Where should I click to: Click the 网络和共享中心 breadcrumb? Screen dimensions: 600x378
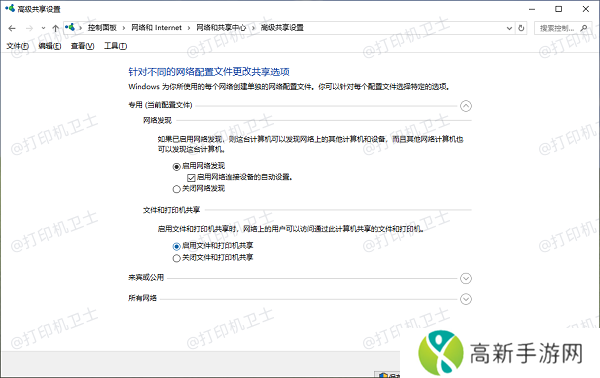tap(221, 28)
